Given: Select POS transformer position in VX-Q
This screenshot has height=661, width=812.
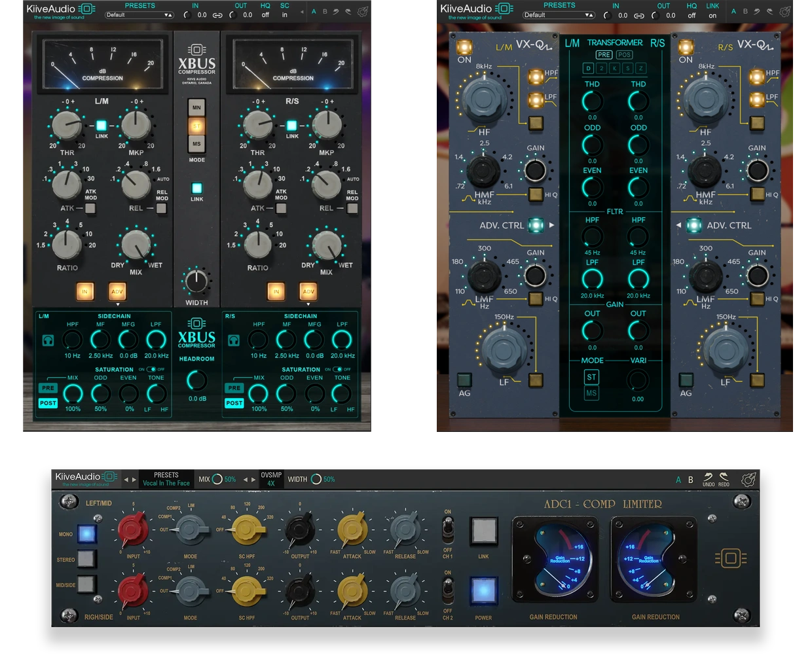Looking at the screenshot, I should click(x=625, y=55).
